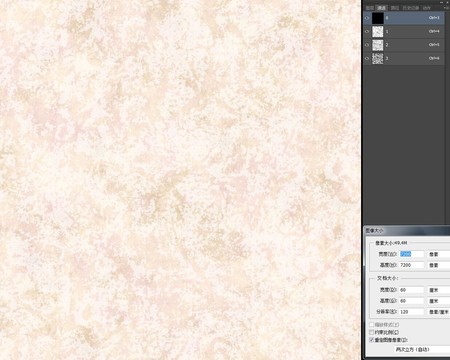Select the thumbnail of channel 3
The width and height of the screenshot is (450, 360).
coord(378,58)
